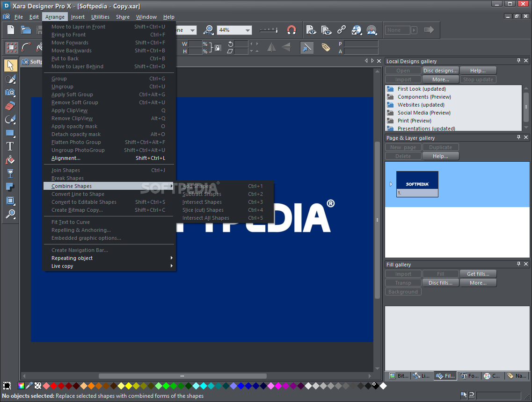Click the eyedropper color picker icon
This screenshot has width=532, height=402.
(29, 386)
